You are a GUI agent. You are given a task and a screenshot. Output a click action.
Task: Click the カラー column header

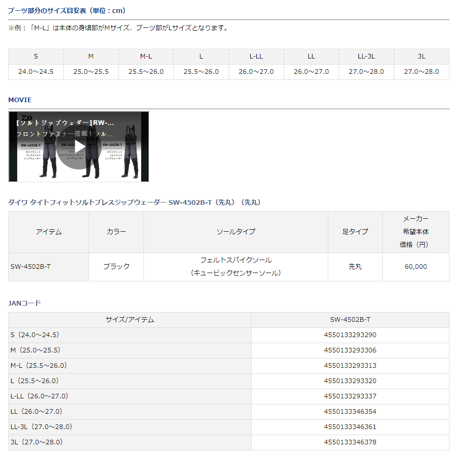[116, 232]
